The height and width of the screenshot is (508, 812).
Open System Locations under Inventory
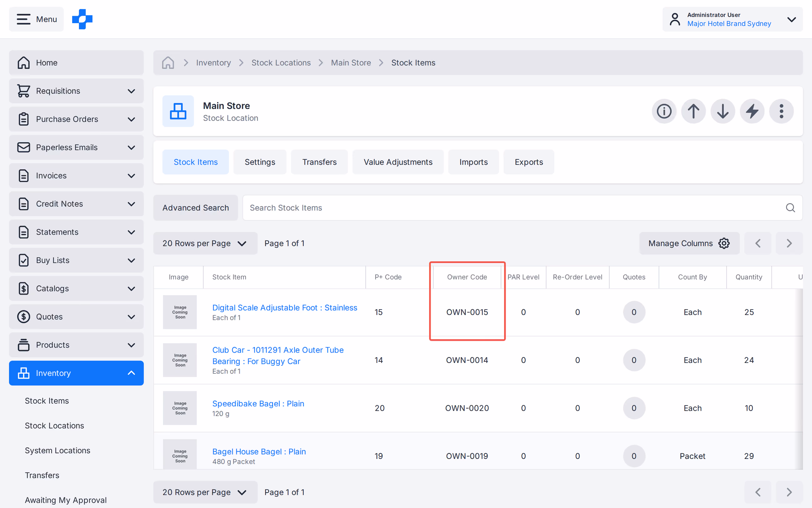[x=57, y=450]
